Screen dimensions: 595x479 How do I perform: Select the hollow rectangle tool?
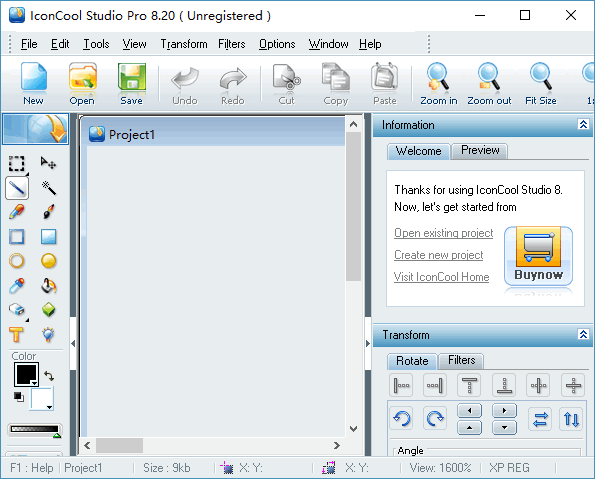[x=17, y=236]
